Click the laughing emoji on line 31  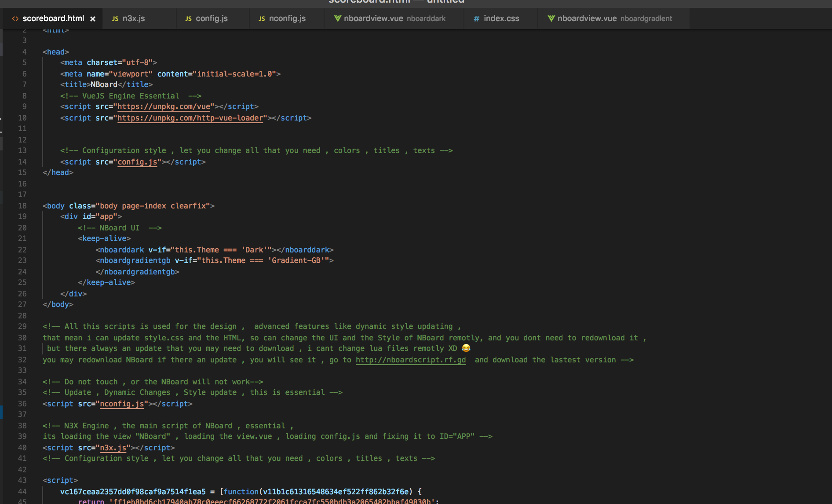tap(466, 348)
